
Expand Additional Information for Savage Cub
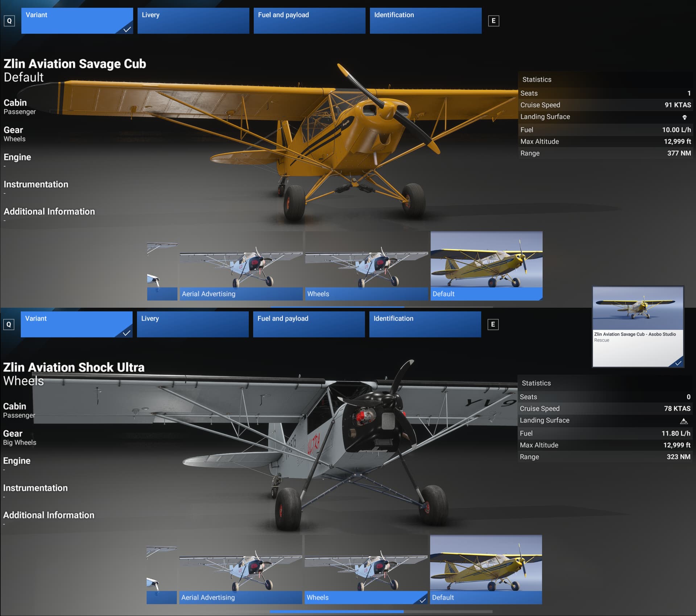49,212
